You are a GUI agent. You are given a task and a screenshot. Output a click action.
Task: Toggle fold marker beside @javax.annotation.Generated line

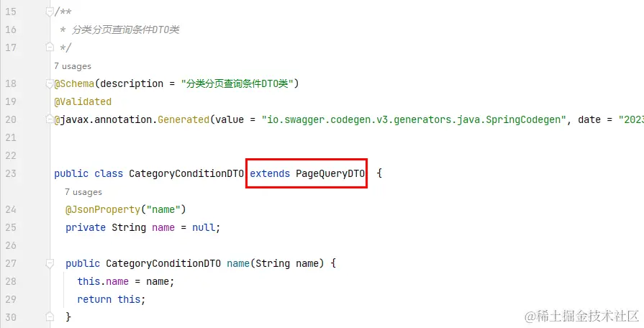(x=50, y=120)
